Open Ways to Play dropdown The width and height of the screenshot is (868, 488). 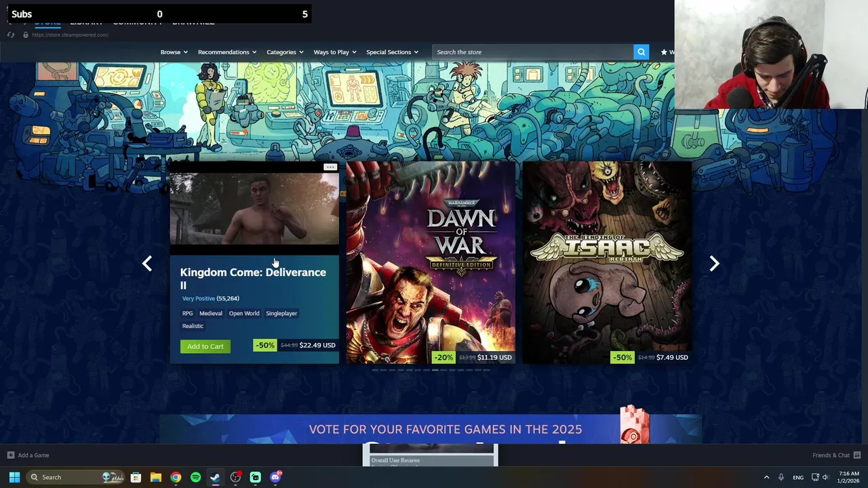(335, 52)
